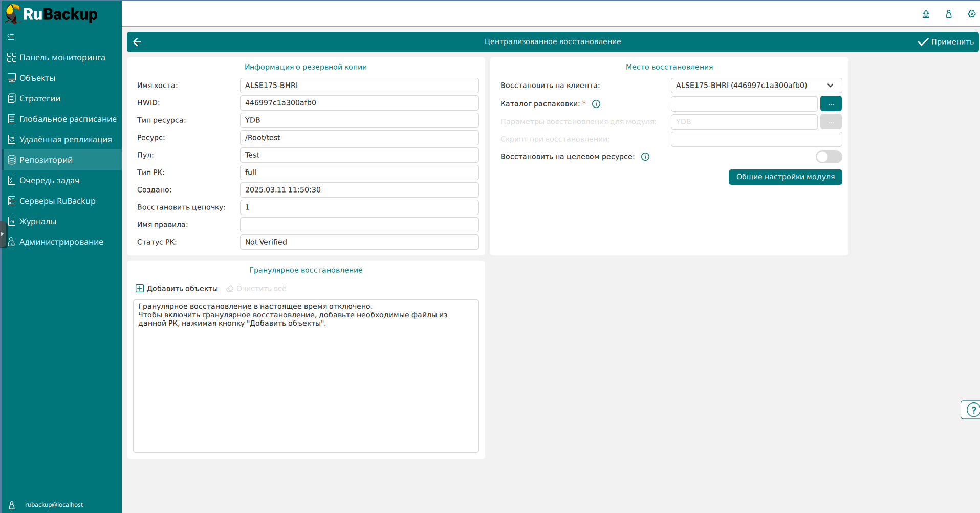980x513 pixels.
Task: Open the help question mark icon
Action: (x=972, y=410)
